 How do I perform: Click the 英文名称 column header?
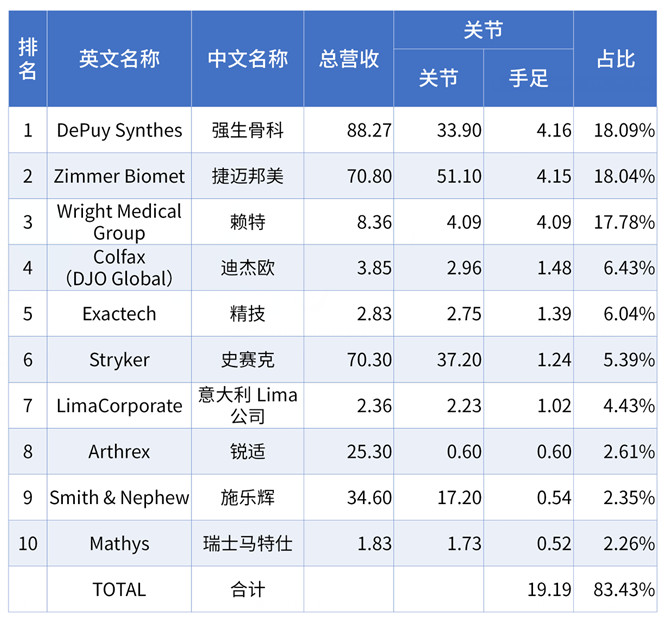119,59
